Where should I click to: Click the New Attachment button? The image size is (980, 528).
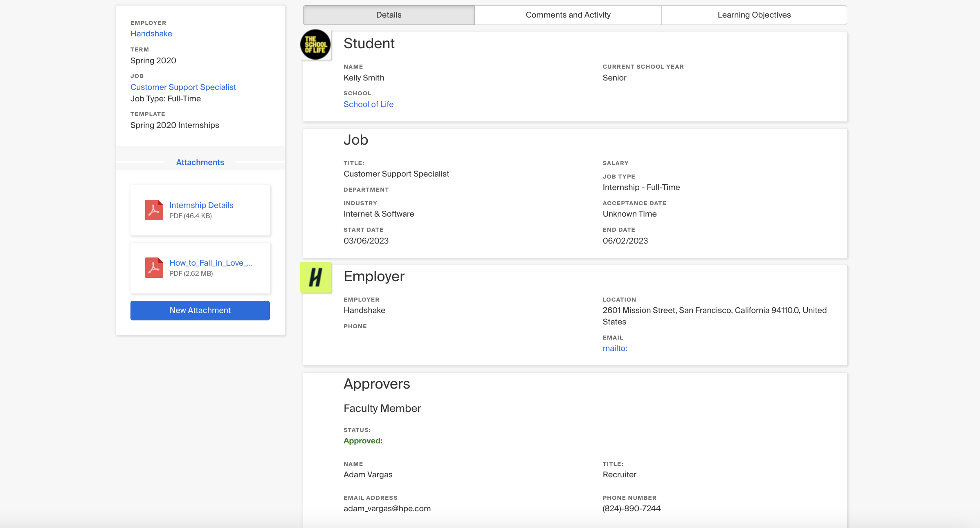click(x=200, y=311)
